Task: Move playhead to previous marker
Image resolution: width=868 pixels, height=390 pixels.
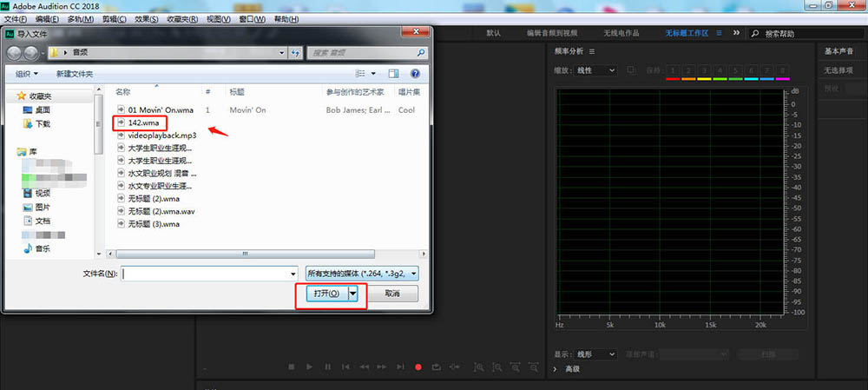Action: pyautogui.click(x=345, y=367)
